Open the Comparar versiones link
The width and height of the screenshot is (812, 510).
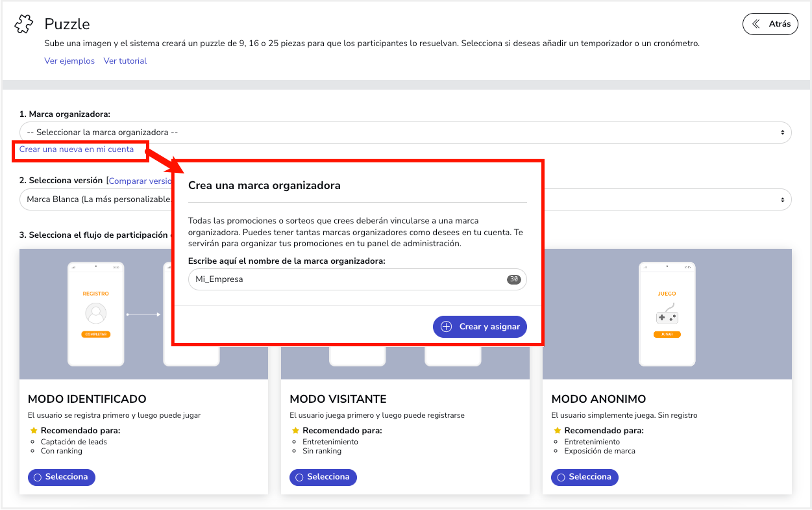click(141, 181)
